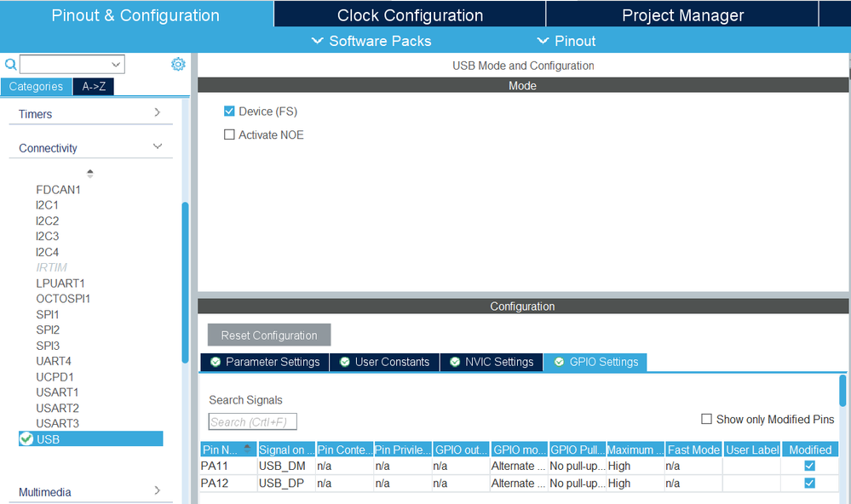The height and width of the screenshot is (504, 851).
Task: Click the Maximum output speed column header
Action: pos(635,450)
